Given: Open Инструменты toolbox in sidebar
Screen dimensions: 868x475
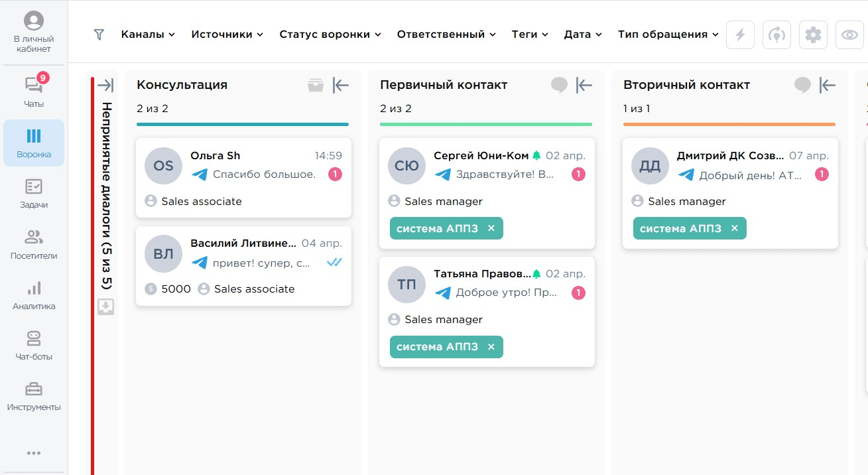Looking at the screenshot, I should [x=34, y=395].
